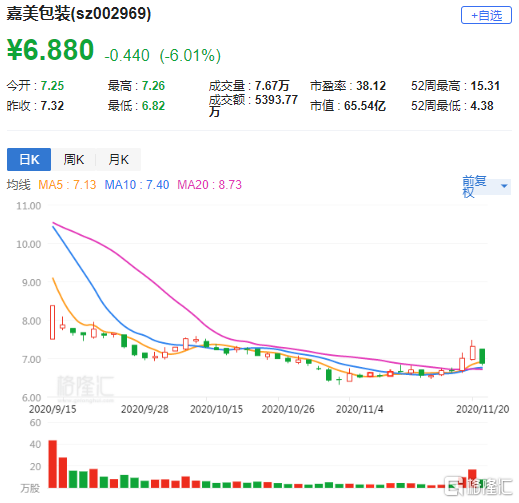Click 最高 value 7.26
519x503 pixels.
(x=153, y=86)
